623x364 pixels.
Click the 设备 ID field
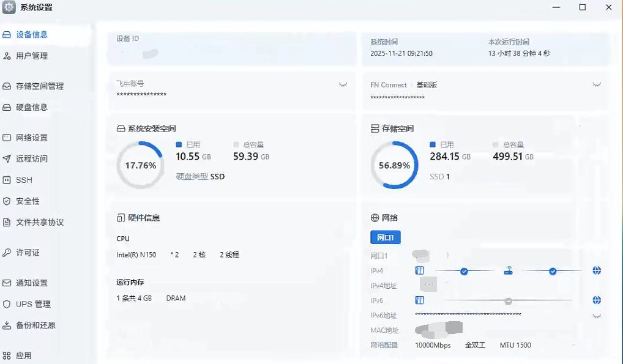coord(231,48)
